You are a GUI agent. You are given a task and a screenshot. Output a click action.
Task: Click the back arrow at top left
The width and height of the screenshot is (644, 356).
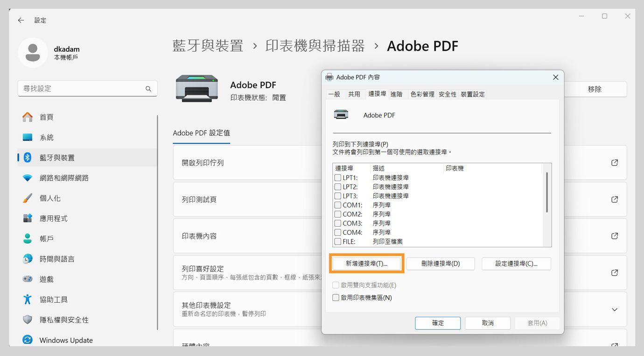pos(21,20)
